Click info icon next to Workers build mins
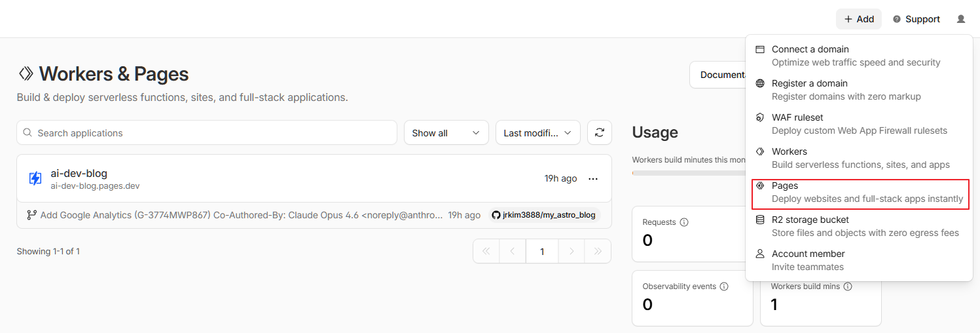980x333 pixels. click(x=848, y=286)
